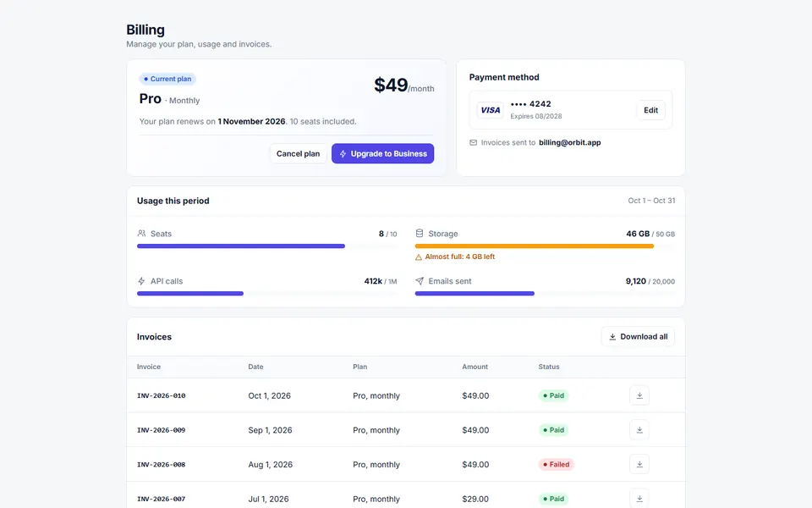Click the renewal date 1 November 2026
Viewport: 812px width, 508px height.
tap(252, 121)
